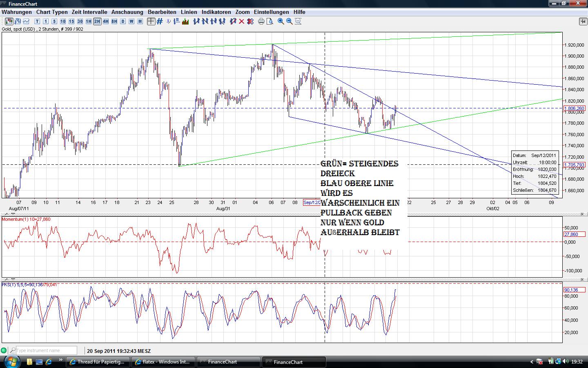Select the candlestick chart type icon
This screenshot has width=588, height=368.
coord(8,21)
